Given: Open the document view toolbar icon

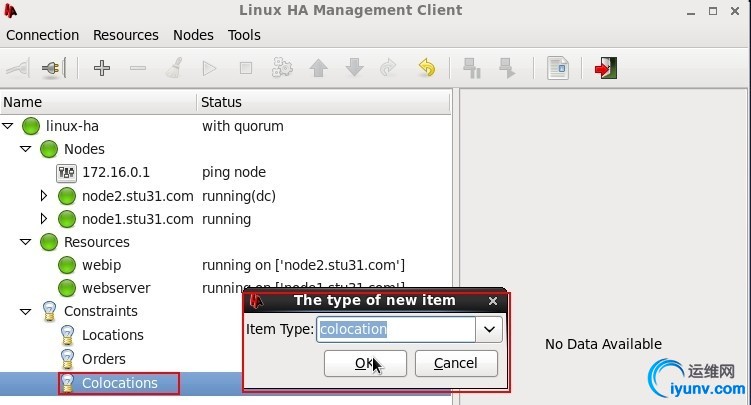Looking at the screenshot, I should [x=557, y=68].
